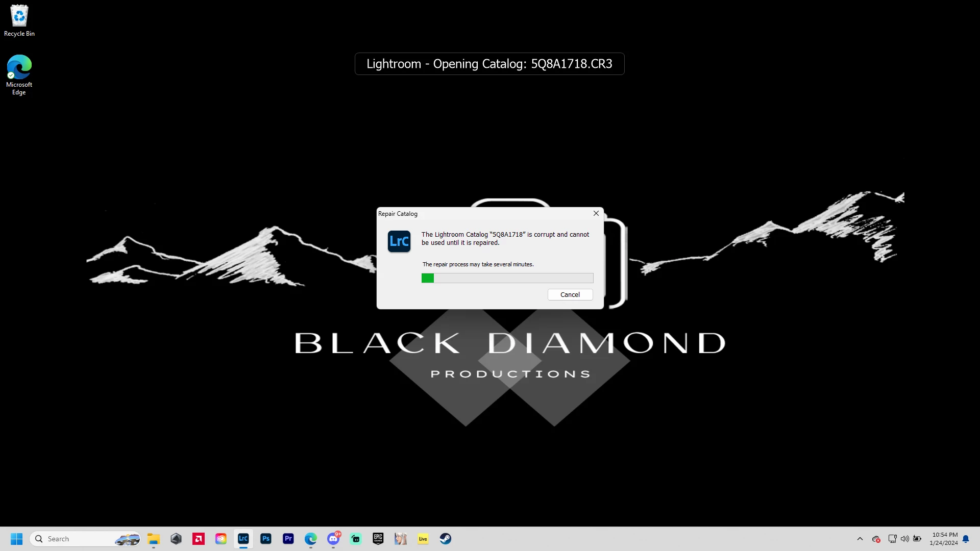Launch Epic Games Launcher from the taskbar
Screen dimensions: 980x551
[x=378, y=539]
